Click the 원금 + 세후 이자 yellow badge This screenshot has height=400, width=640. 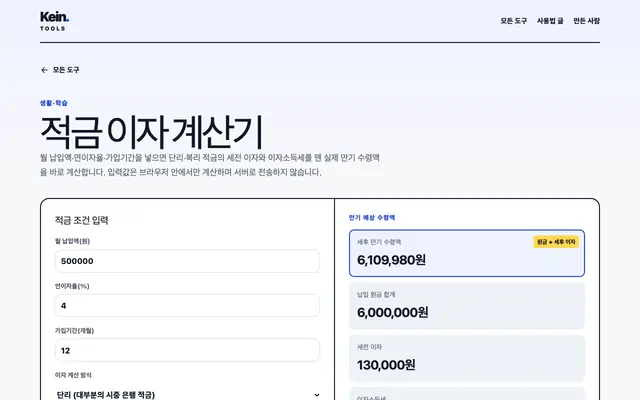(x=556, y=242)
